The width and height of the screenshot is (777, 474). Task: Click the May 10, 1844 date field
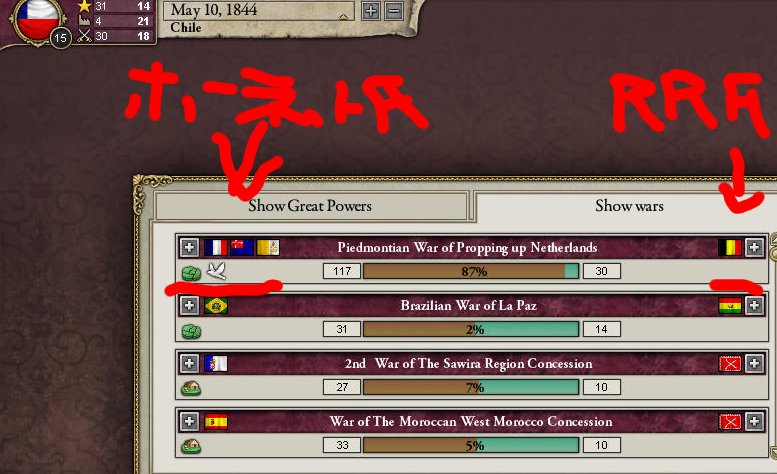[259, 10]
